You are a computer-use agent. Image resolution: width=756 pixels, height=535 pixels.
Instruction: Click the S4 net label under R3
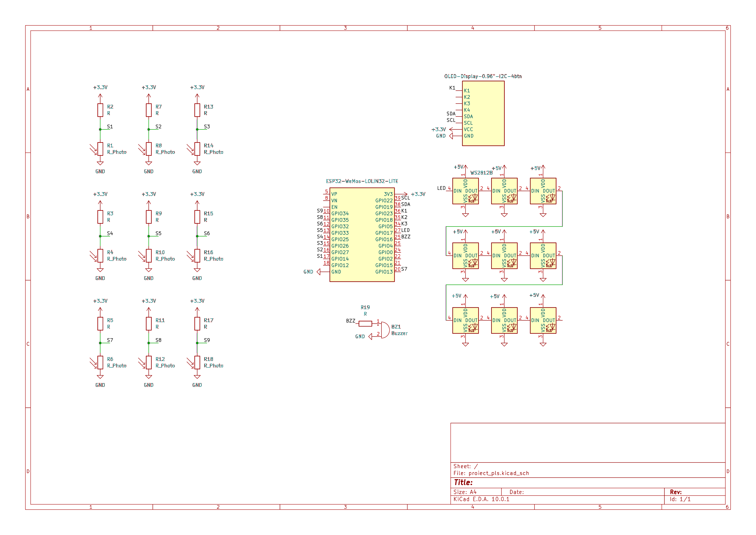[x=110, y=233]
